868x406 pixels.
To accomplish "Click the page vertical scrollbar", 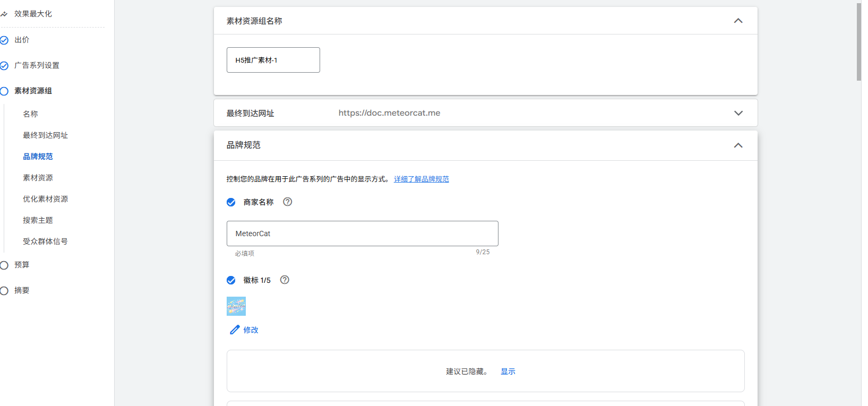I will 859,42.
